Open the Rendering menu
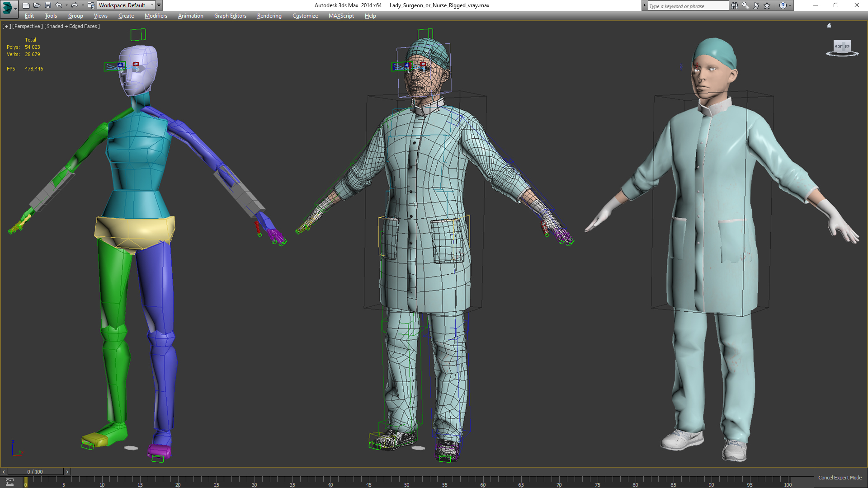The width and height of the screenshot is (868, 488). click(x=269, y=16)
